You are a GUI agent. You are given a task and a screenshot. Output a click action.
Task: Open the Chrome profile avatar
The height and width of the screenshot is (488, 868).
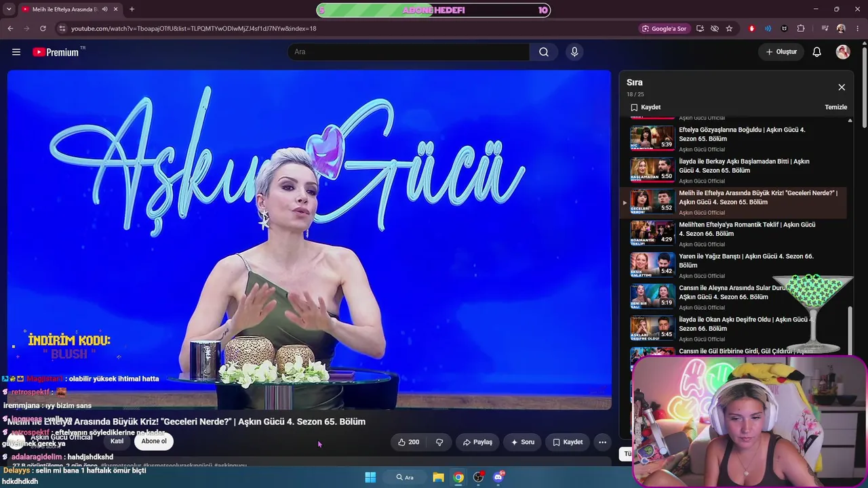(x=841, y=28)
